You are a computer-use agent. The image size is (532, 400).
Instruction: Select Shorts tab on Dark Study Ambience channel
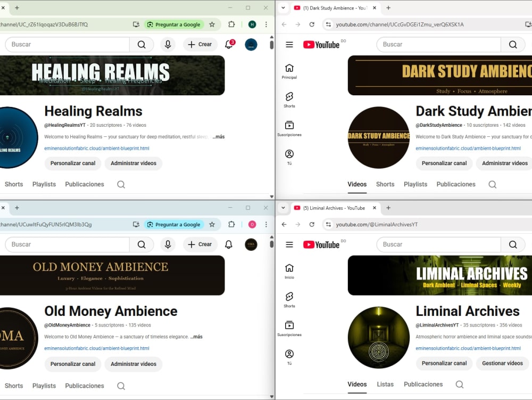[x=385, y=184]
